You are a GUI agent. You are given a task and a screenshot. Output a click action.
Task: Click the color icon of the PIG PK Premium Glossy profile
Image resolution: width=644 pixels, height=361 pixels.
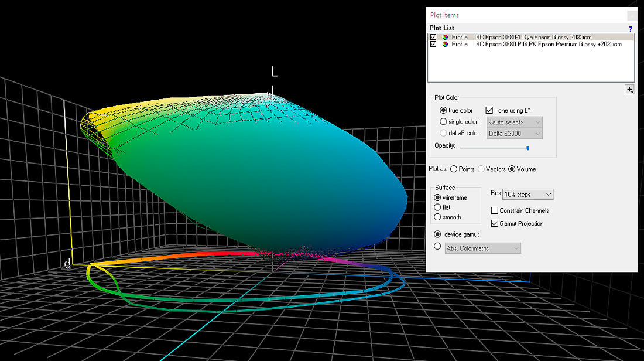tap(445, 45)
